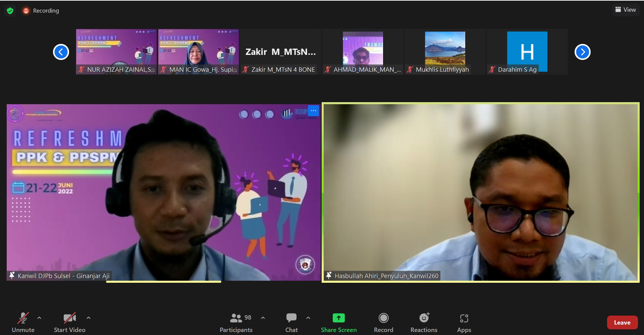Click the Recording indicator
This screenshot has width=644, height=335.
tap(41, 11)
